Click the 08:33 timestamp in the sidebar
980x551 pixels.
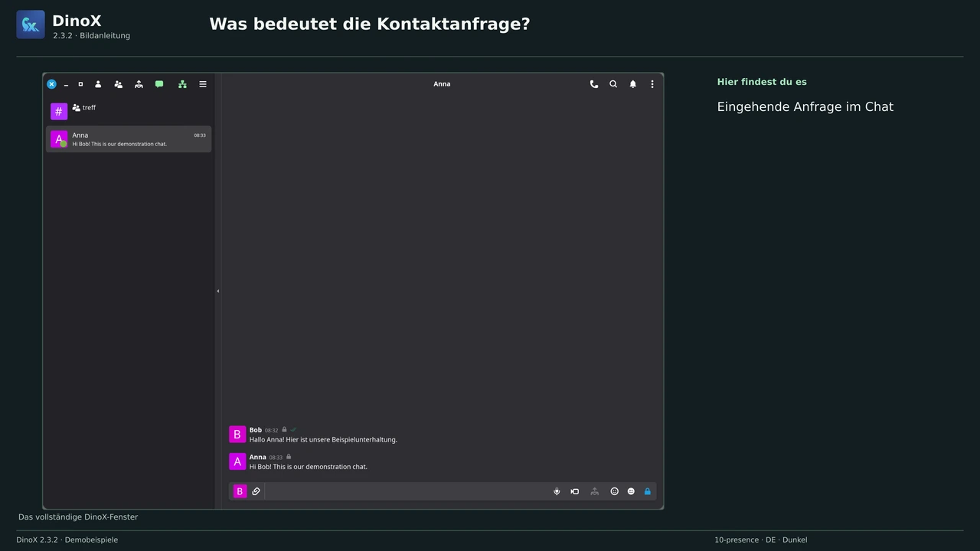pos(200,135)
